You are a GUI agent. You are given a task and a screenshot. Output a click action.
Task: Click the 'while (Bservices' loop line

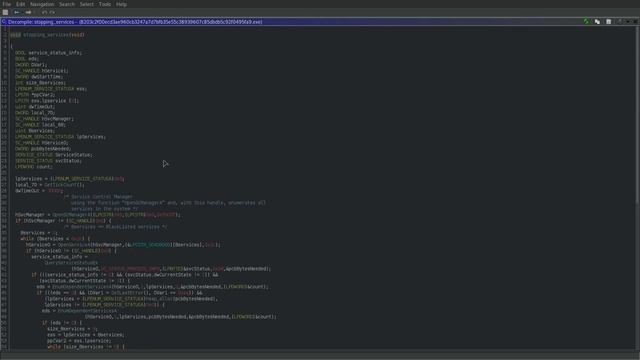click(x=56, y=239)
